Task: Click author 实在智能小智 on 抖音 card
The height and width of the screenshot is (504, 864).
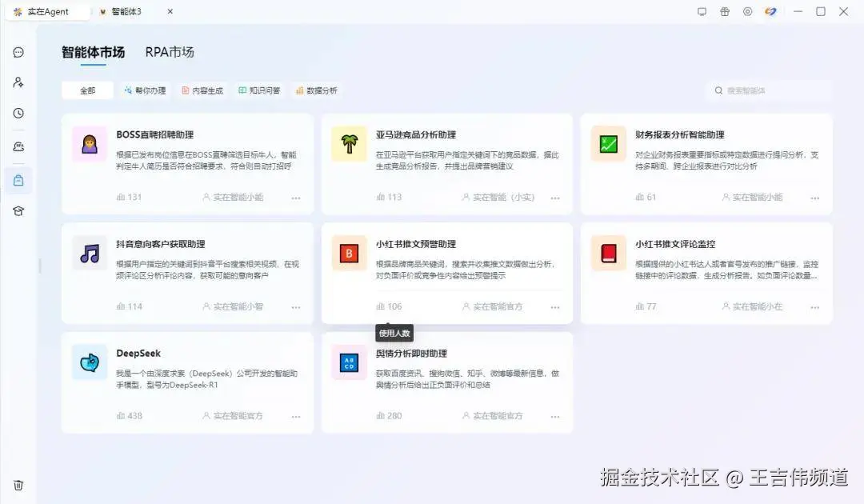Action: 233,306
